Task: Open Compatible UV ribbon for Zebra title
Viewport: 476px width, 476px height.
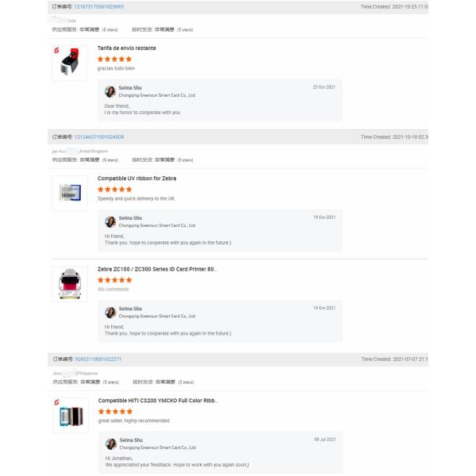Action: coord(136,178)
